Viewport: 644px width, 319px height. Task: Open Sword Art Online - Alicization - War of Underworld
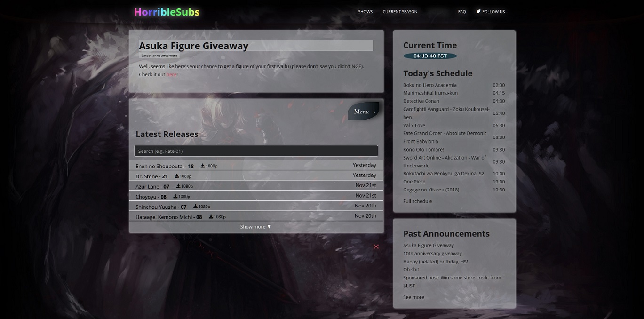pos(445,161)
